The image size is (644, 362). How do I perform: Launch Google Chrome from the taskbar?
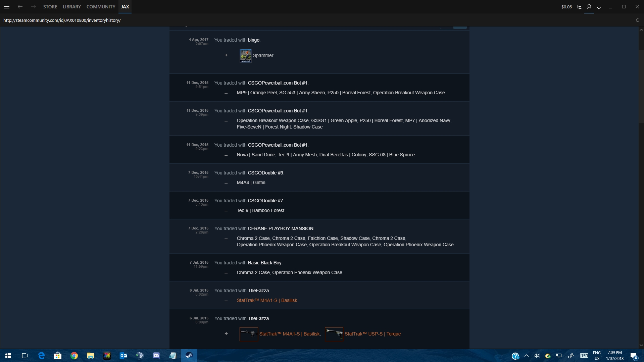pos(74,356)
